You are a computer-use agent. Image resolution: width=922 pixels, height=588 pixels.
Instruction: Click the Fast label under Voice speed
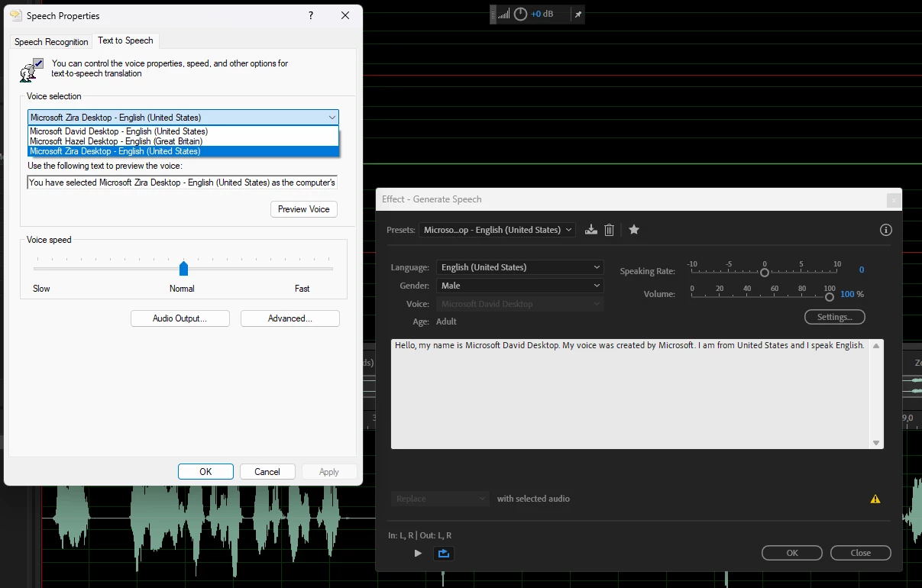[x=302, y=289]
